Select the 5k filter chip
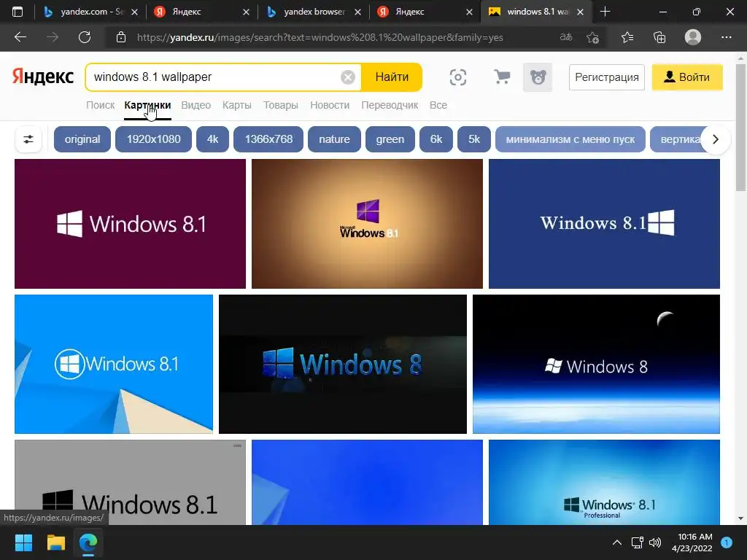 point(474,139)
